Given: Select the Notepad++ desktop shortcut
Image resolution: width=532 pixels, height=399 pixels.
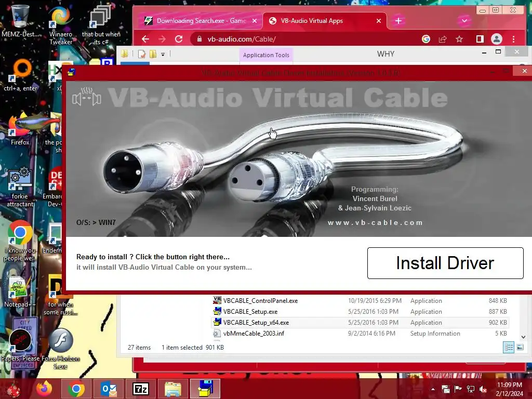Looking at the screenshot, I should point(20,291).
